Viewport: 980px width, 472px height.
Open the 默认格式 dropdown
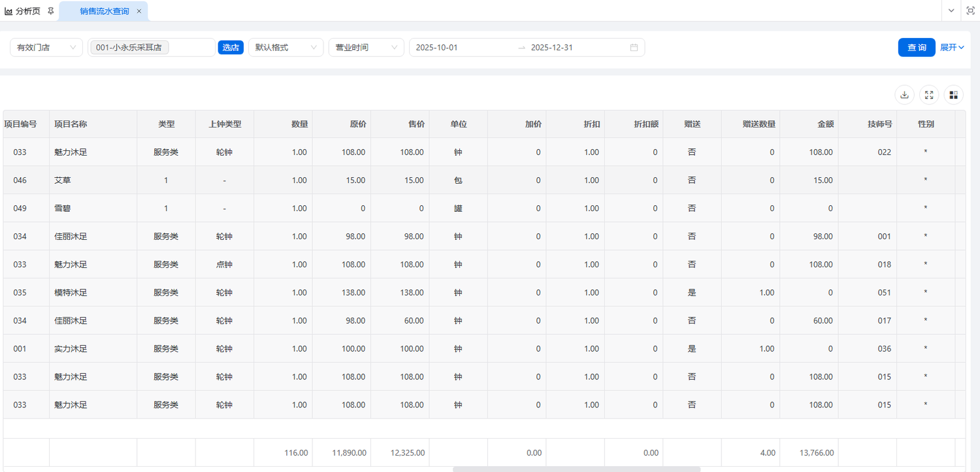[286, 48]
